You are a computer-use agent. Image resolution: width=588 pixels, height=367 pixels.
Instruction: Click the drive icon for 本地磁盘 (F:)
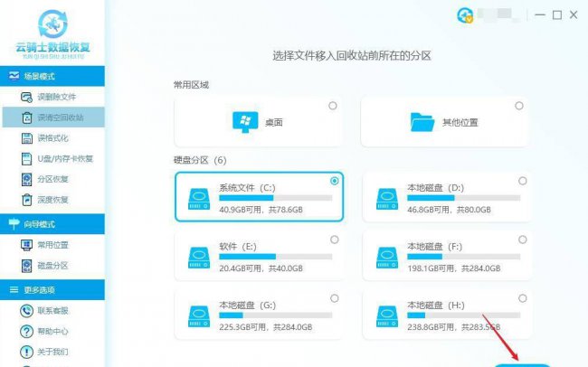click(x=387, y=257)
